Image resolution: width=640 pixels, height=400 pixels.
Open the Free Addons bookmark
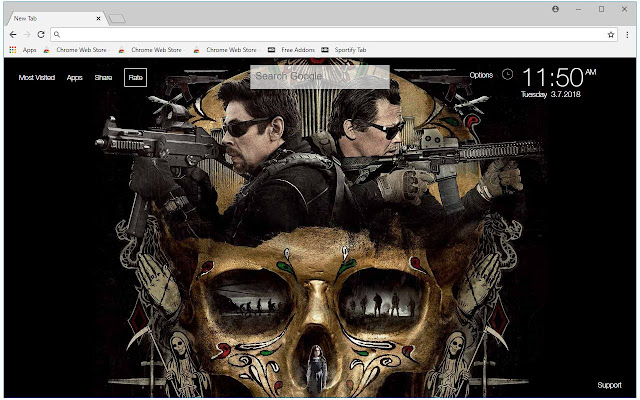[x=291, y=50]
